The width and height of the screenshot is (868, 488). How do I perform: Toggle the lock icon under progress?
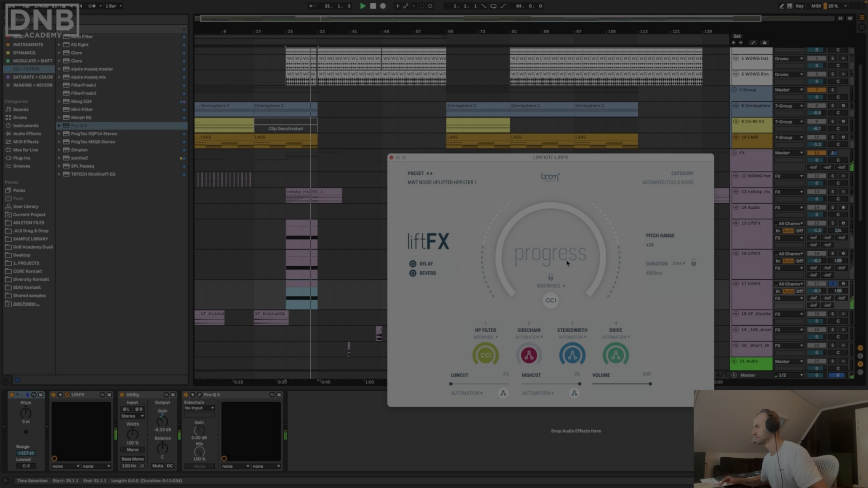[x=551, y=277]
